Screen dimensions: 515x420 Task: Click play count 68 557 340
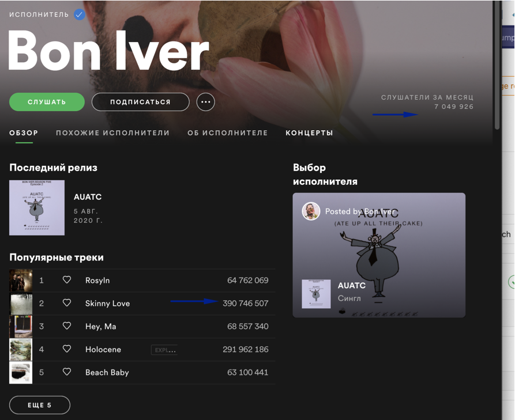click(247, 326)
